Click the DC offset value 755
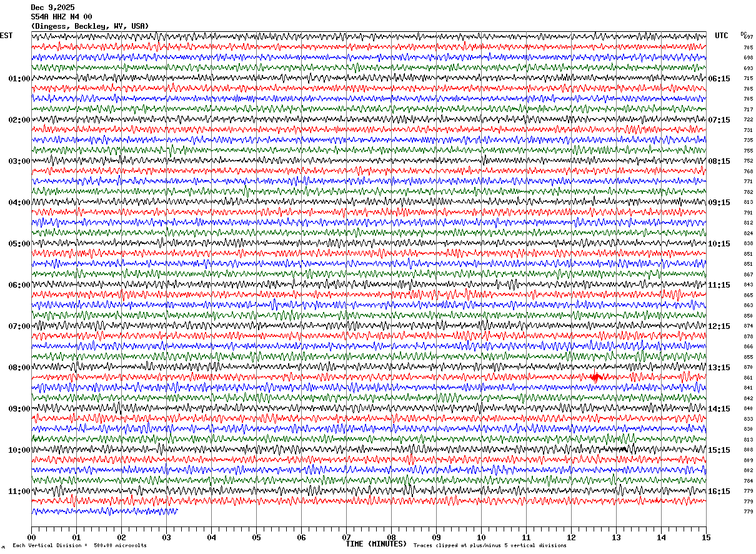The width and height of the screenshot is (756, 554). 749,151
